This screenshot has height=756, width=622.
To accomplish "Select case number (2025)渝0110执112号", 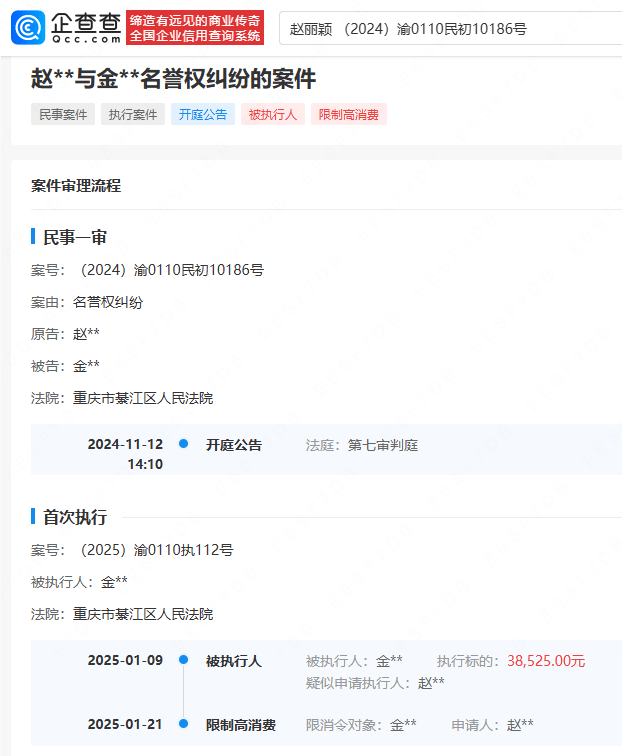I will pyautogui.click(x=157, y=550).
